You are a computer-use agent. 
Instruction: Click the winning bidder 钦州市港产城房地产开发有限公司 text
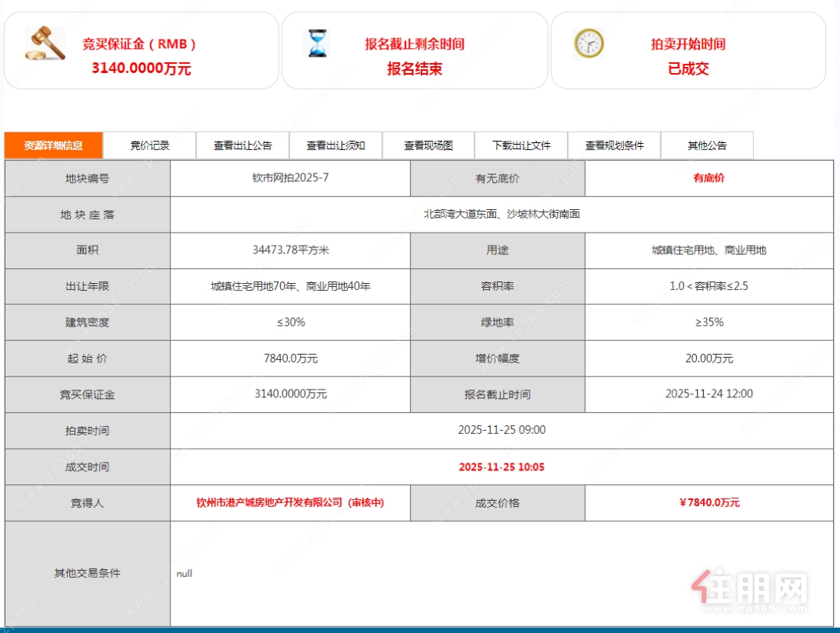point(290,503)
